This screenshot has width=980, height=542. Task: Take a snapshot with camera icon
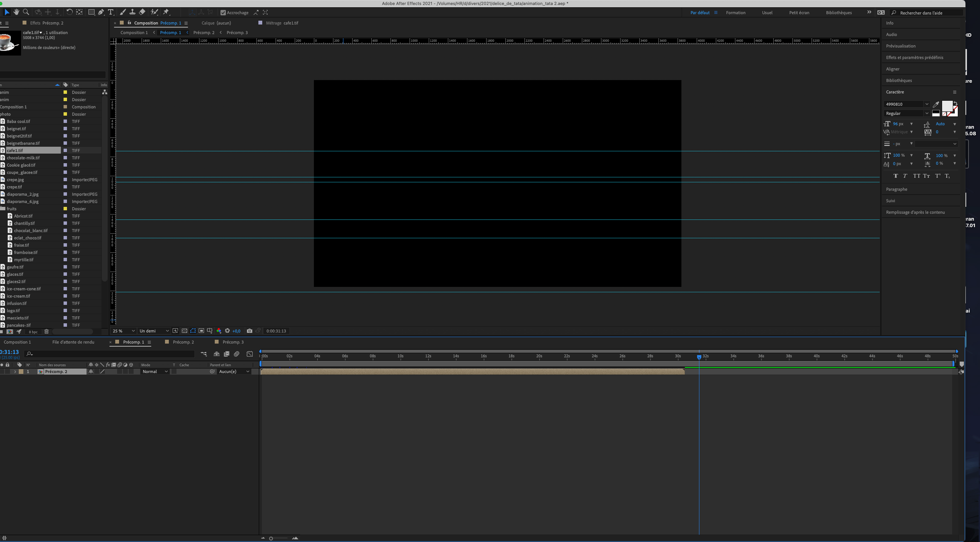[250, 331]
